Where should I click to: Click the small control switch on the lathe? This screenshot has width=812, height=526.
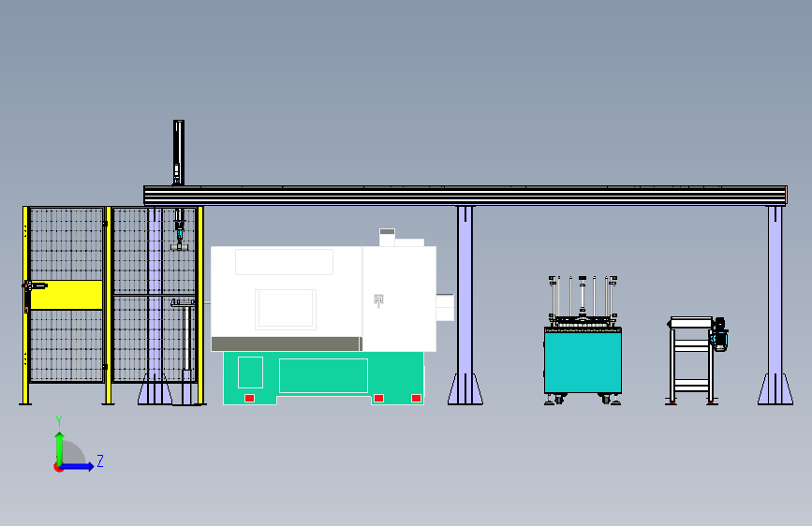(x=378, y=300)
